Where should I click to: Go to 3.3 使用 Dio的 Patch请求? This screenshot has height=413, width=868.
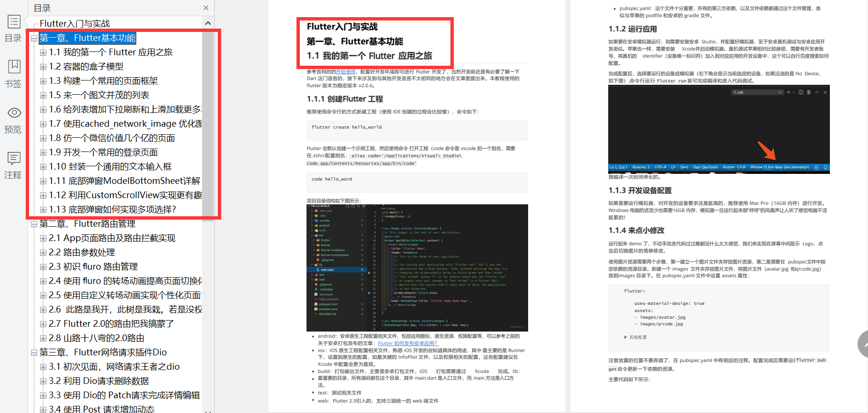coord(124,395)
